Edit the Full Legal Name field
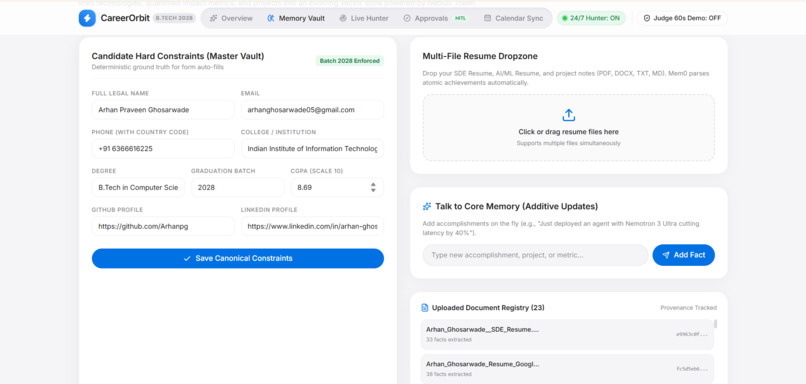The width and height of the screenshot is (806, 384). 163,109
